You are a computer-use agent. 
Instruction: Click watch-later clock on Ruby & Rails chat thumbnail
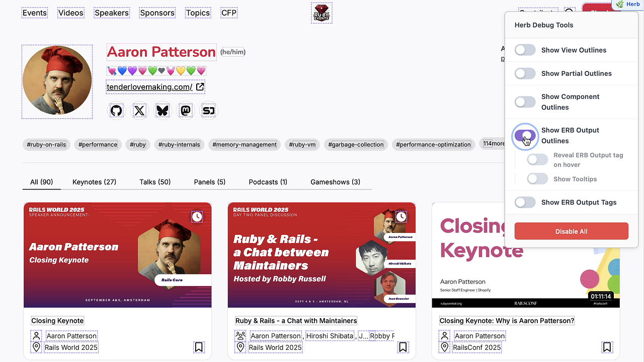401,217
